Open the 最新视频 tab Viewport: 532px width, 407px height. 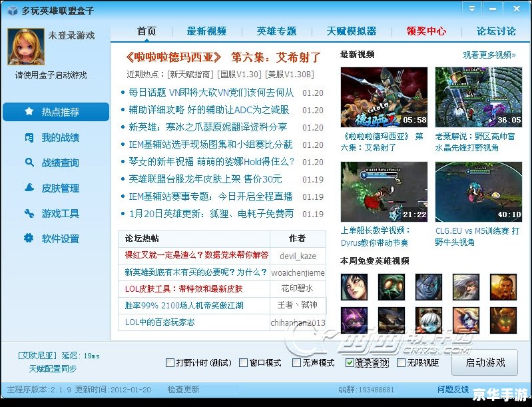pos(206,31)
